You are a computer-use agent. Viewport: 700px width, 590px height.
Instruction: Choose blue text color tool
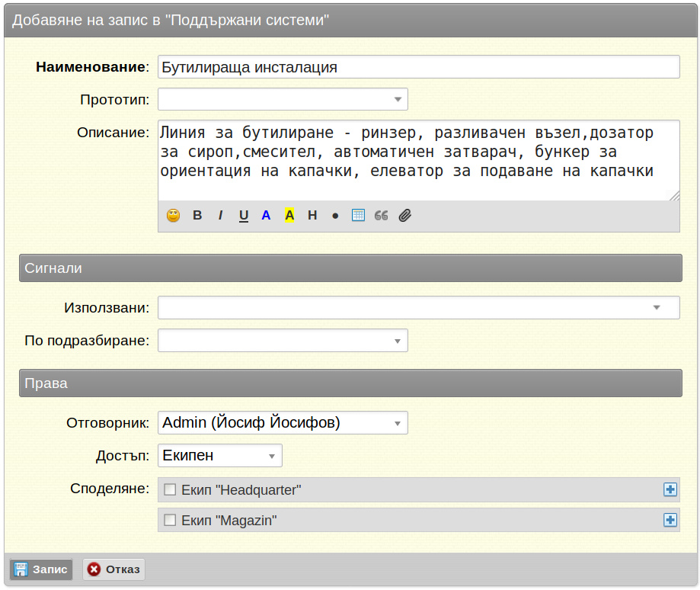[266, 215]
